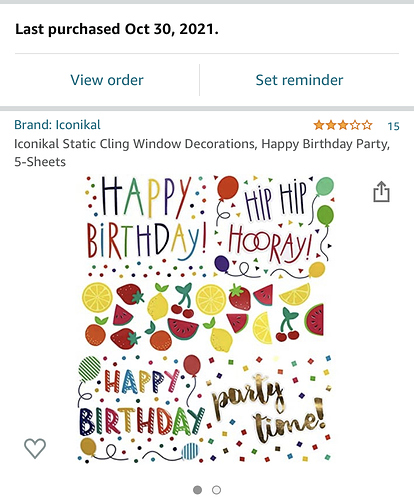The width and height of the screenshot is (414, 500).
Task: Tap the rainbow Happy Birthday sheet at top
Action: (x=146, y=227)
